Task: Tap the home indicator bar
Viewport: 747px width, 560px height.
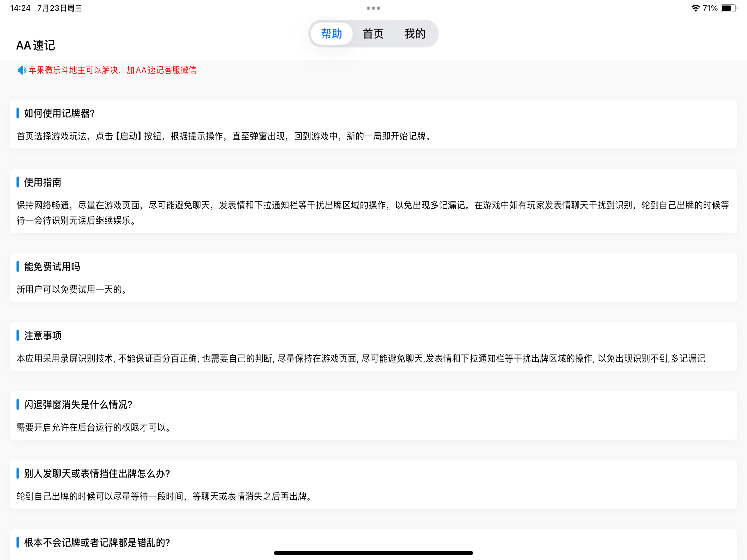Action: [373, 553]
